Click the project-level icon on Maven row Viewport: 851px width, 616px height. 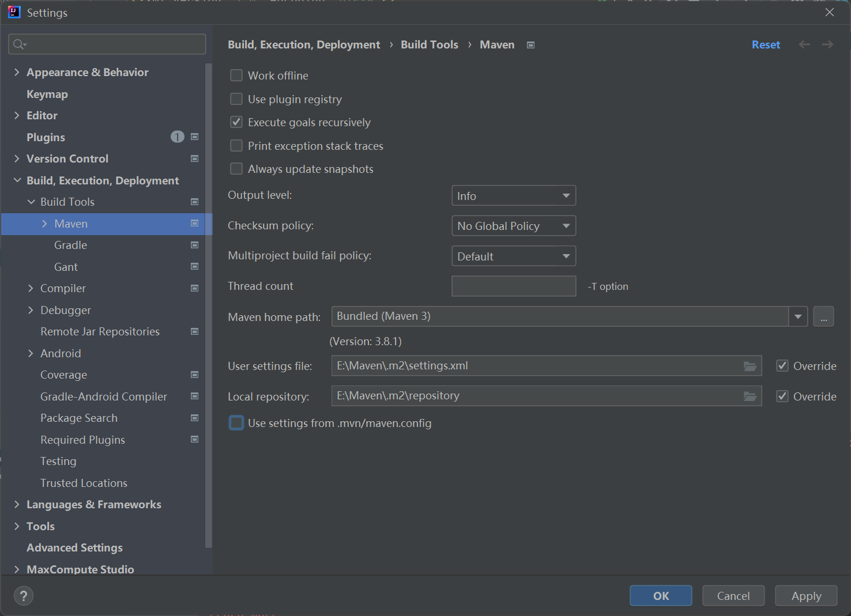pos(195,224)
